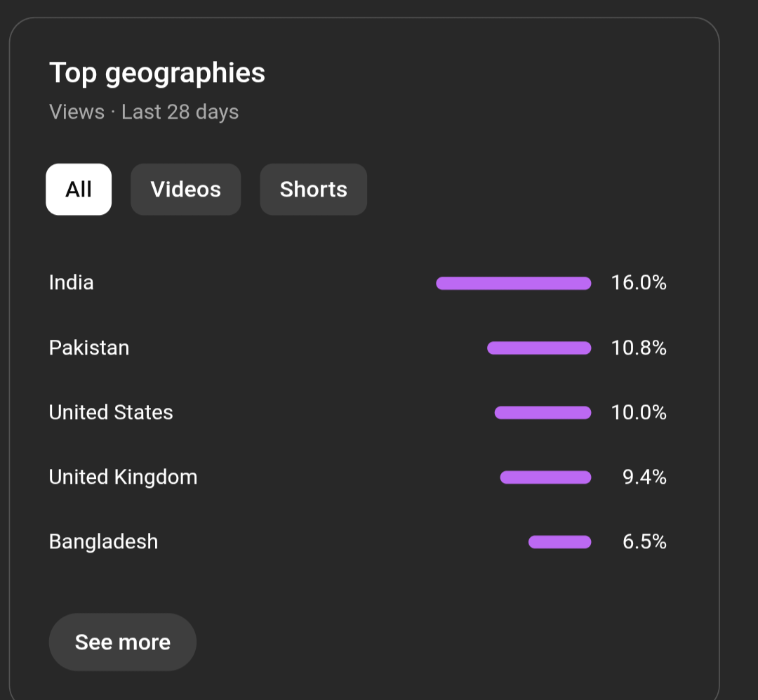Select the All filter chip
The height and width of the screenshot is (700, 758).
79,190
